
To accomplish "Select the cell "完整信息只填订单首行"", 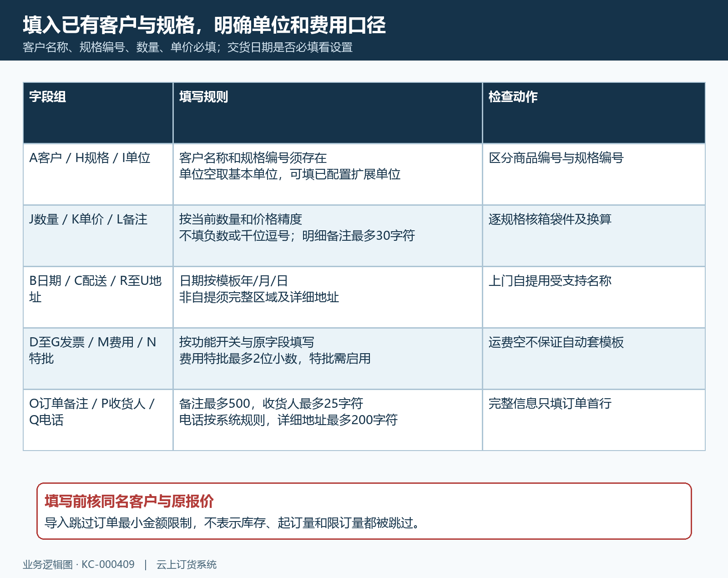I will [594, 420].
